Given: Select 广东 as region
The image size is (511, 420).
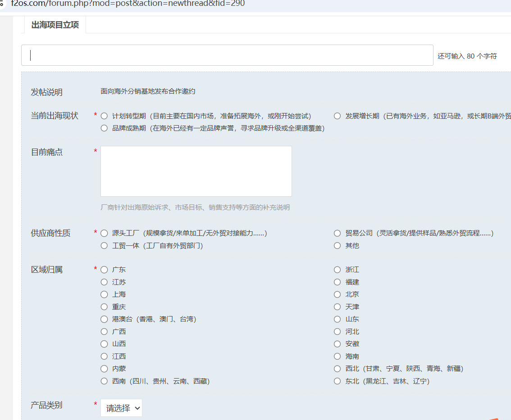Looking at the screenshot, I should (x=105, y=270).
